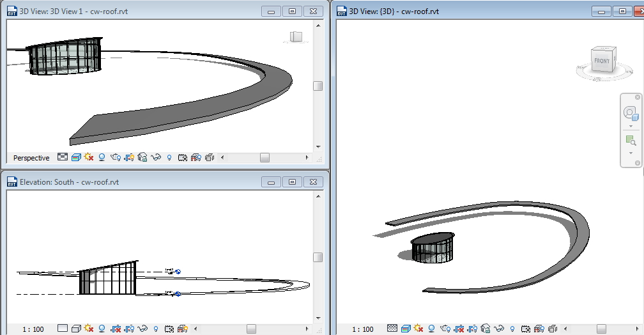
Task: Toggle crop view in South elevation bar
Action: (116, 329)
